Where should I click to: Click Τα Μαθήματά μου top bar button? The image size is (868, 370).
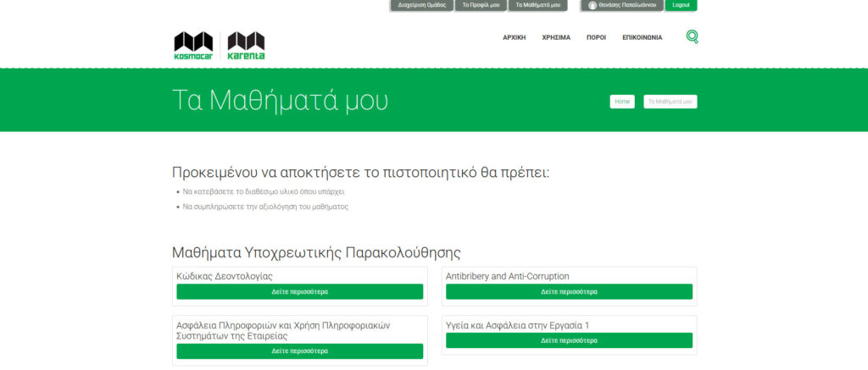point(537,5)
